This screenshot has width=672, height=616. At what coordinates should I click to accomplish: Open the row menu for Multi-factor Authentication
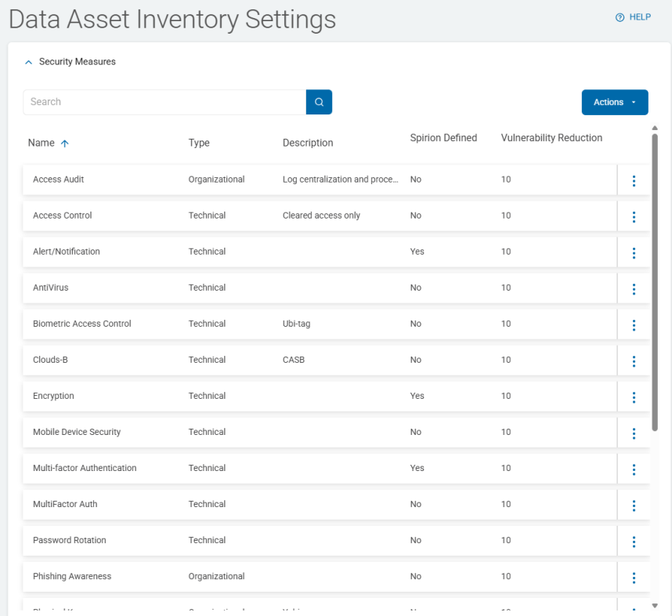pyautogui.click(x=634, y=469)
